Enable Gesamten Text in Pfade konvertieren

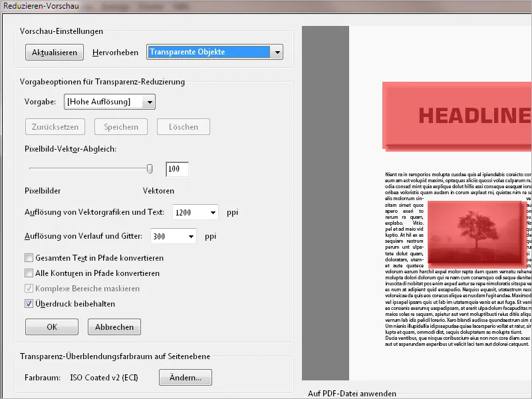point(29,258)
